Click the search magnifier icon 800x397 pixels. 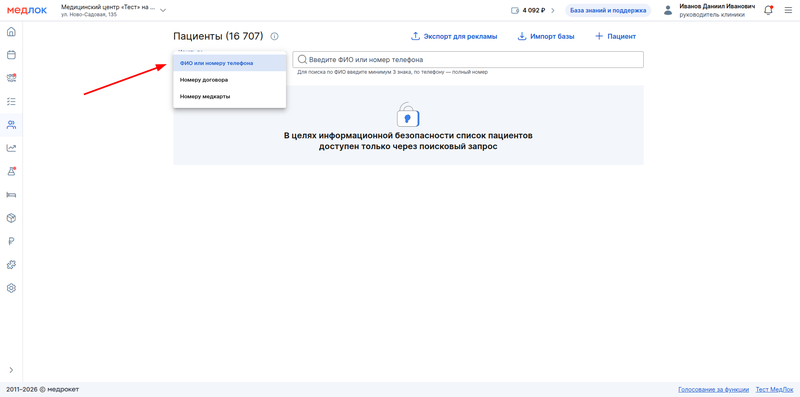coord(302,59)
